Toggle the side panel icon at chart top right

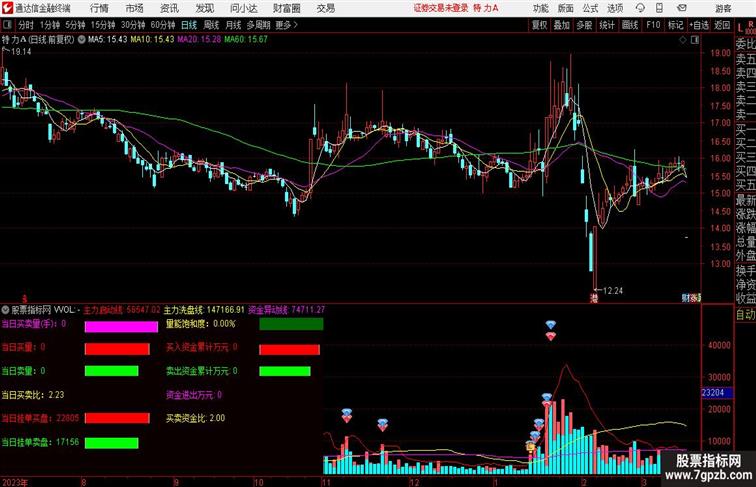tap(695, 40)
